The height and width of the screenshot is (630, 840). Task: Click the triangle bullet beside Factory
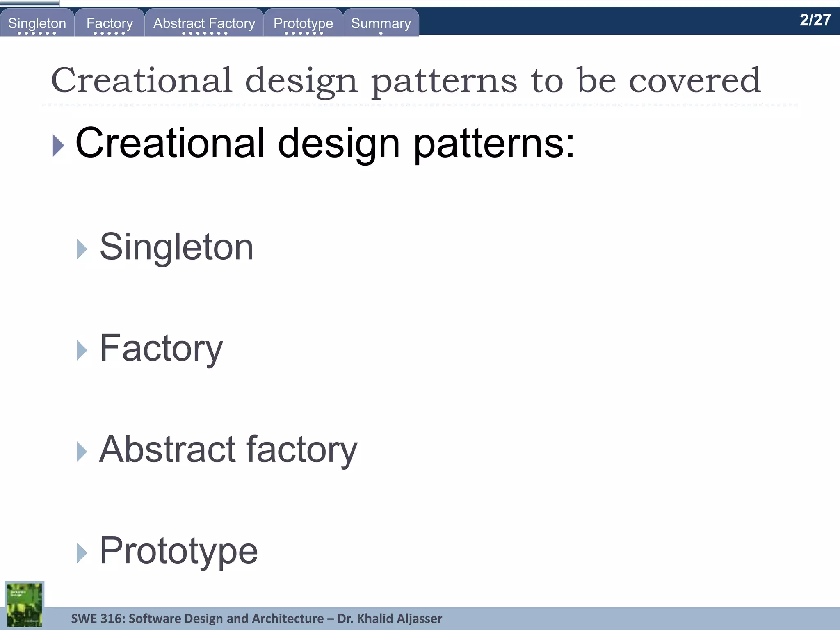pos(82,350)
